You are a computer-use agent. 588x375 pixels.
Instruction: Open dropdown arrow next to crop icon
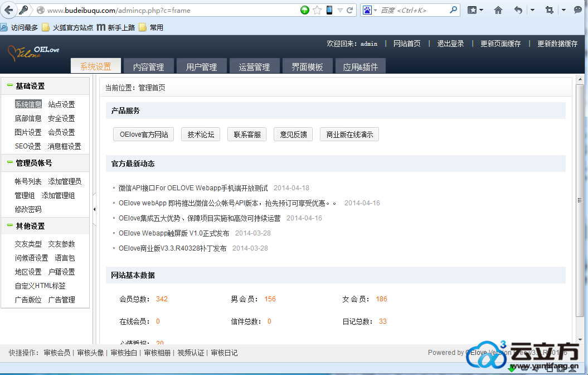point(563,10)
